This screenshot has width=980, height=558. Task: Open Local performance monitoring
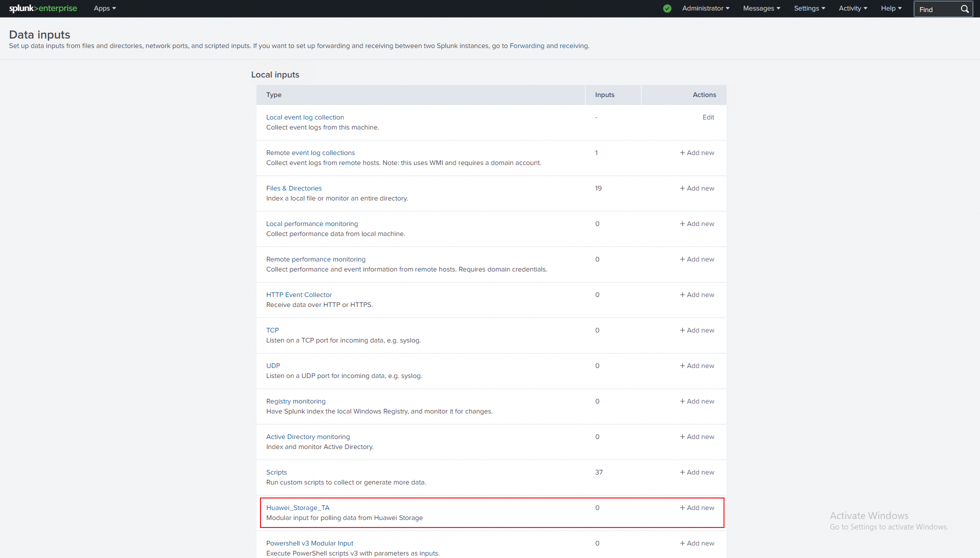(312, 224)
